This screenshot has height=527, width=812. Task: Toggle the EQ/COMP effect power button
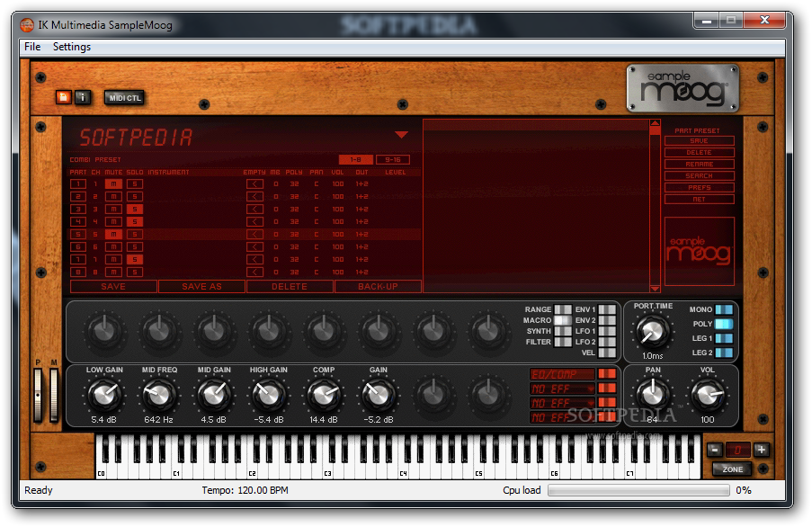point(607,374)
